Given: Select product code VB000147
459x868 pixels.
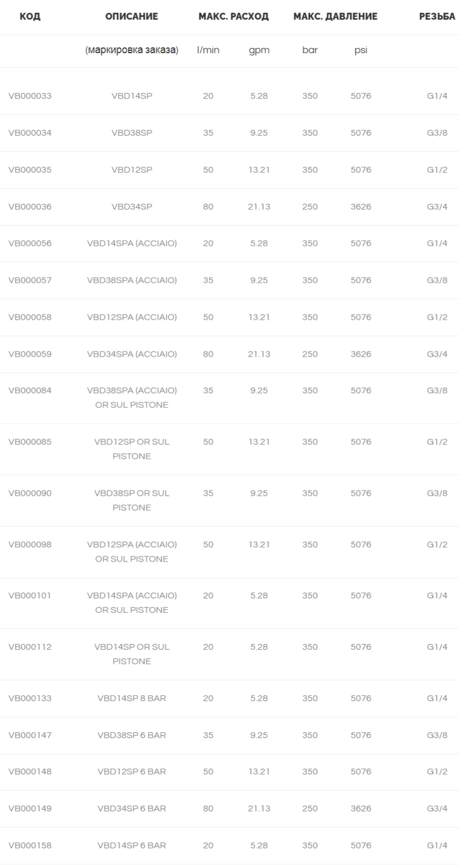Looking at the screenshot, I should click(x=30, y=735).
